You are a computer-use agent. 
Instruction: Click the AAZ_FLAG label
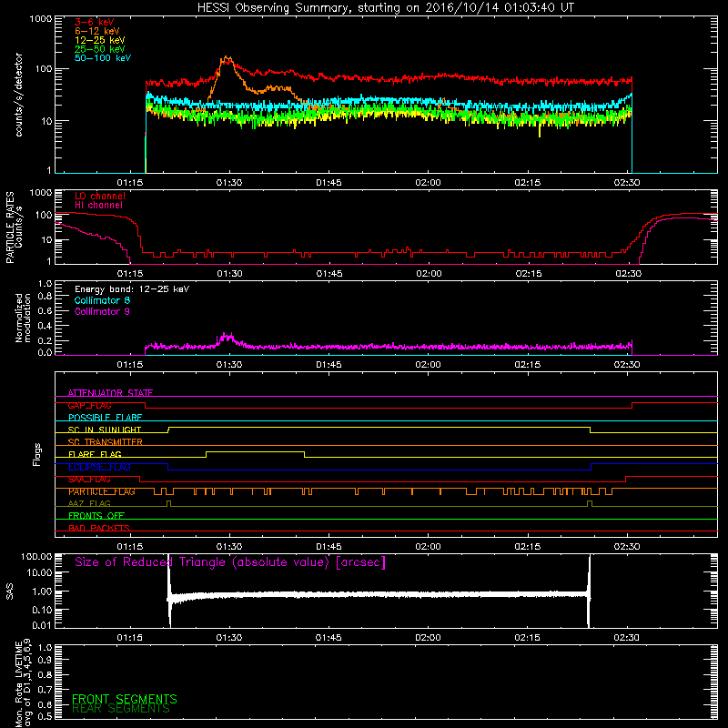89,504
